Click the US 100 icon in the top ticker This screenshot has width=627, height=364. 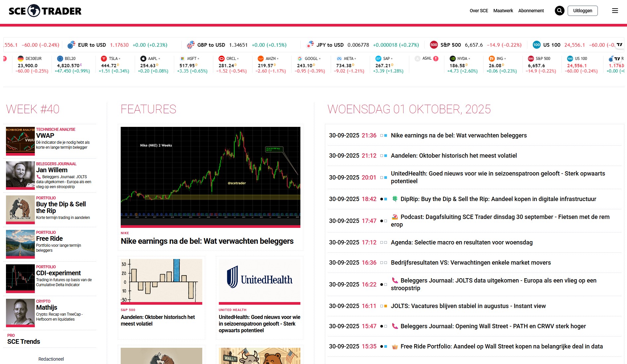(536, 45)
